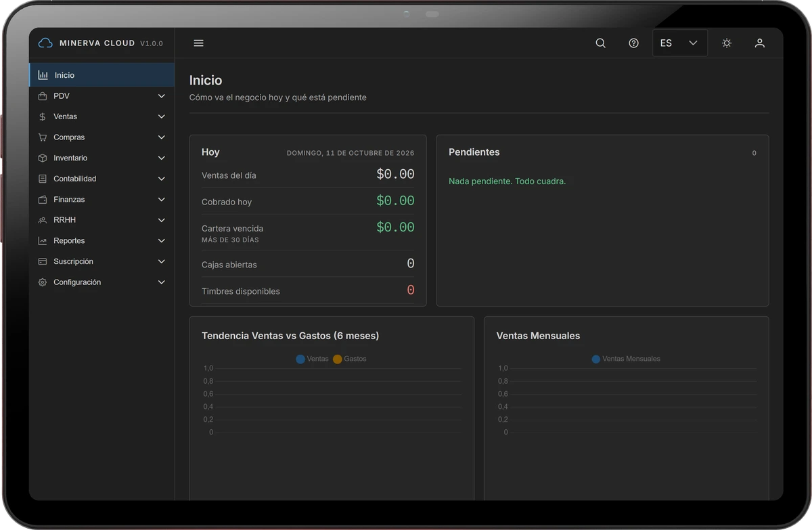Toggle the light theme sun icon
This screenshot has height=530, width=812.
point(727,43)
